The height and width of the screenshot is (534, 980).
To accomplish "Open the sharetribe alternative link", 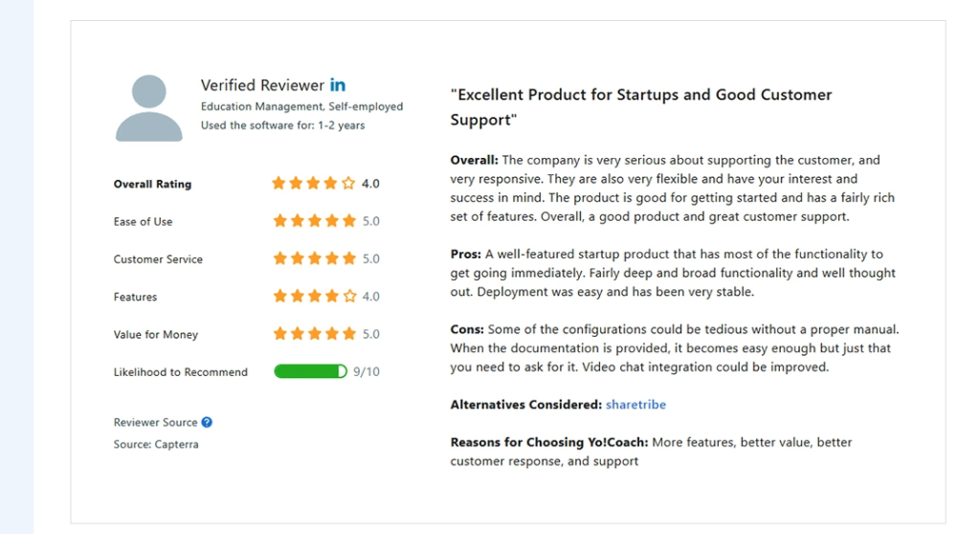I will coord(635,405).
